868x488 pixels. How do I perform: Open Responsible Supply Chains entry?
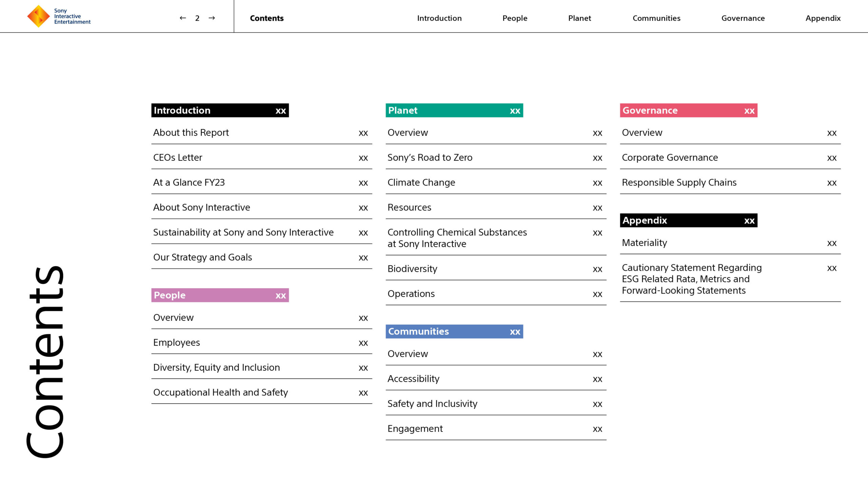tap(730, 182)
